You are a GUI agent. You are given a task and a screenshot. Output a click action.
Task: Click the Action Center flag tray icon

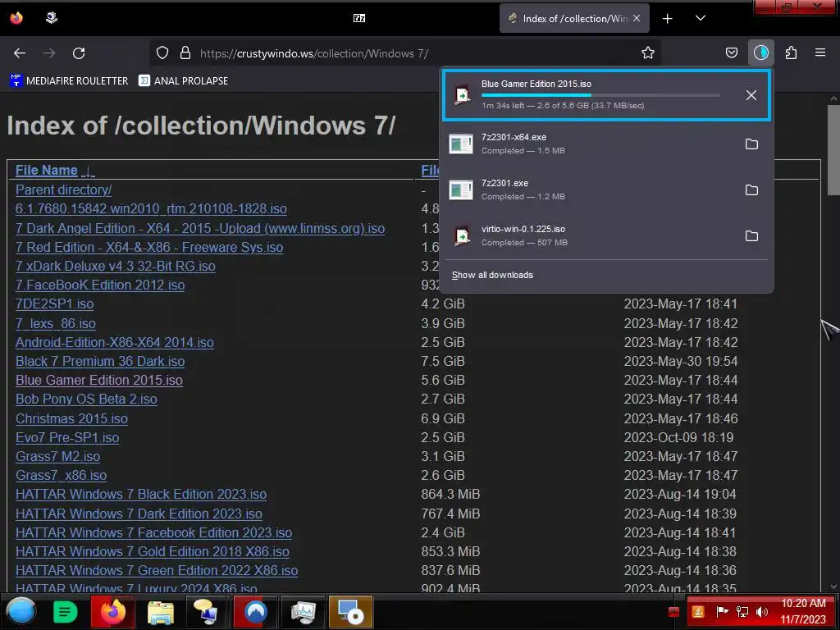click(x=722, y=612)
